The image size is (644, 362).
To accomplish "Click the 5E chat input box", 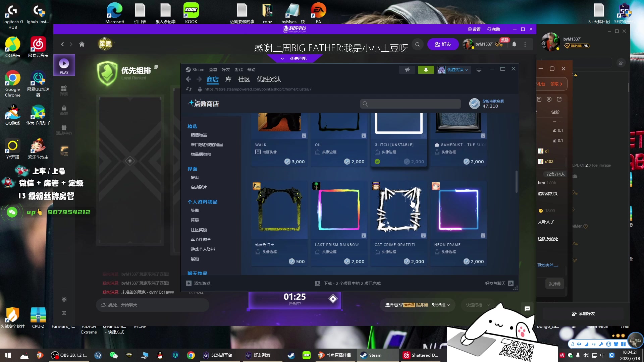I will pos(153,305).
